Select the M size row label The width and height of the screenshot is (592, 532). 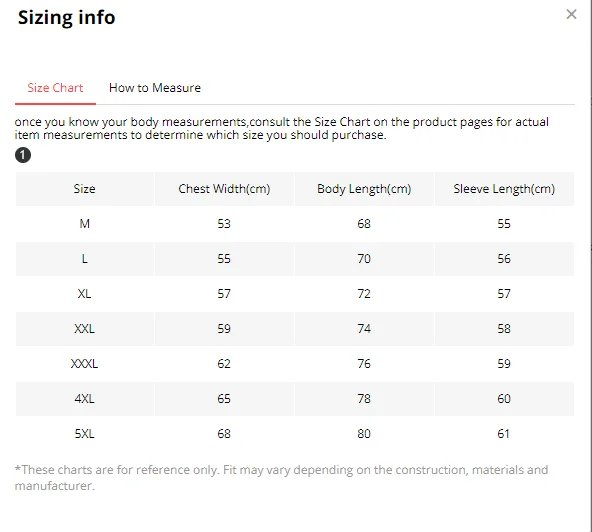point(85,224)
